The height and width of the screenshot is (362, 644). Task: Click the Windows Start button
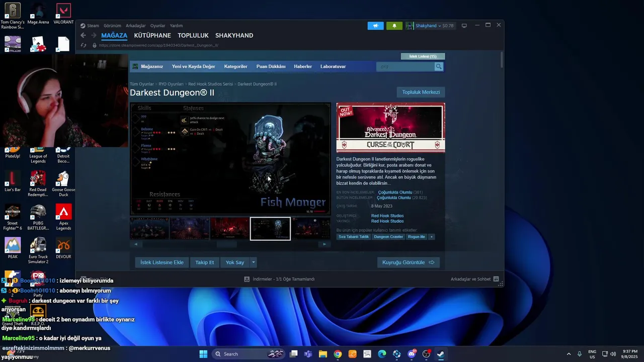point(203,354)
